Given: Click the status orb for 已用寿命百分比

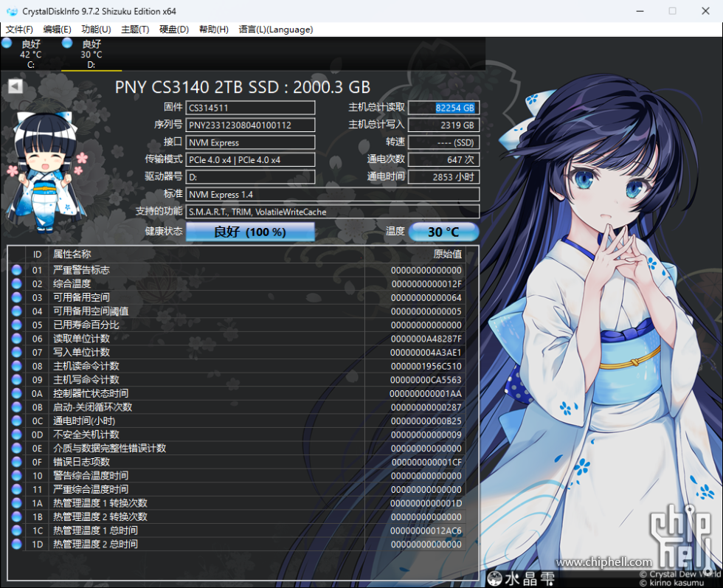Looking at the screenshot, I should coord(17,325).
